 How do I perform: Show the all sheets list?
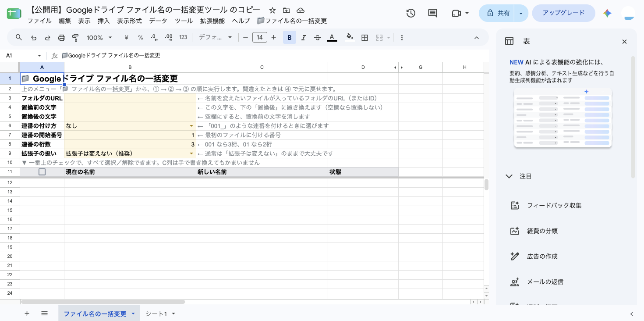click(44, 314)
